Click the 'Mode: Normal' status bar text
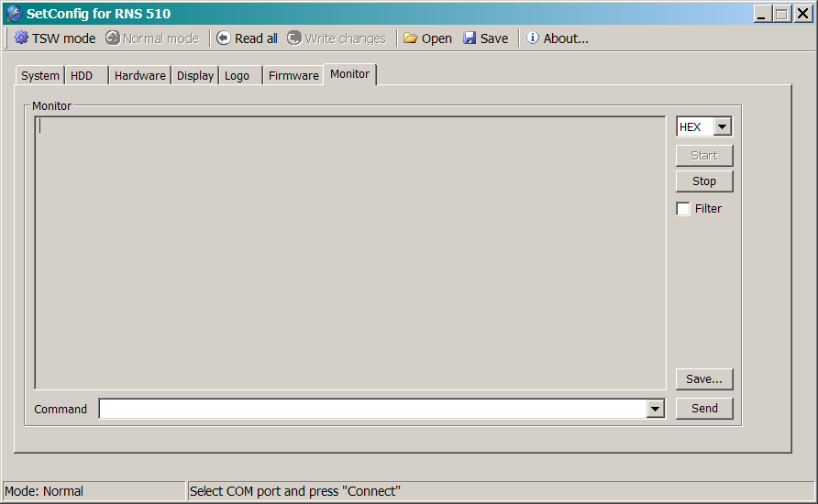818x504 pixels. (x=44, y=491)
